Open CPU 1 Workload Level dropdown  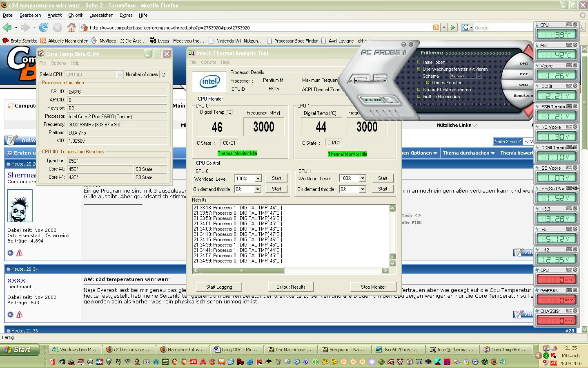click(362, 178)
